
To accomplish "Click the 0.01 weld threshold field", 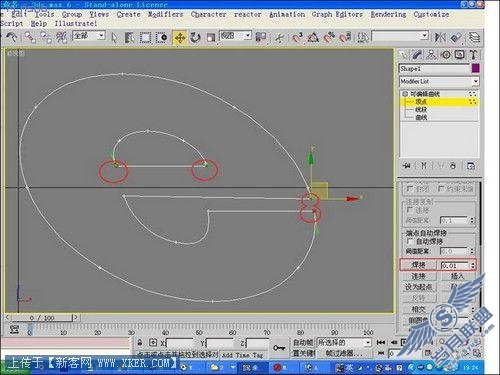I will point(455,266).
